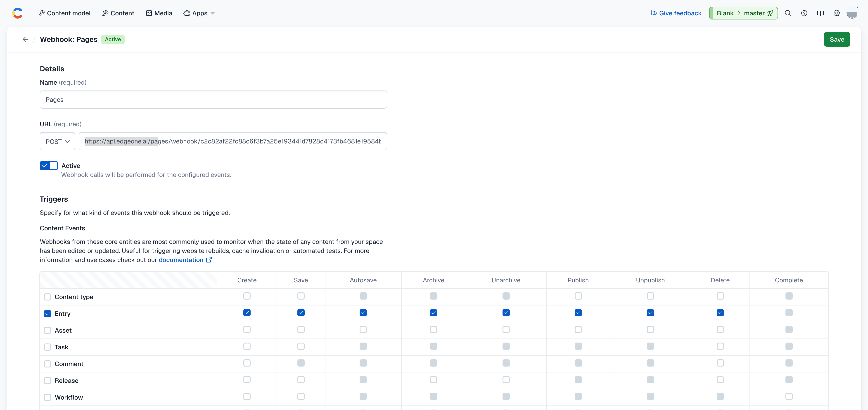Check the Asset row checkbox

coord(47,330)
